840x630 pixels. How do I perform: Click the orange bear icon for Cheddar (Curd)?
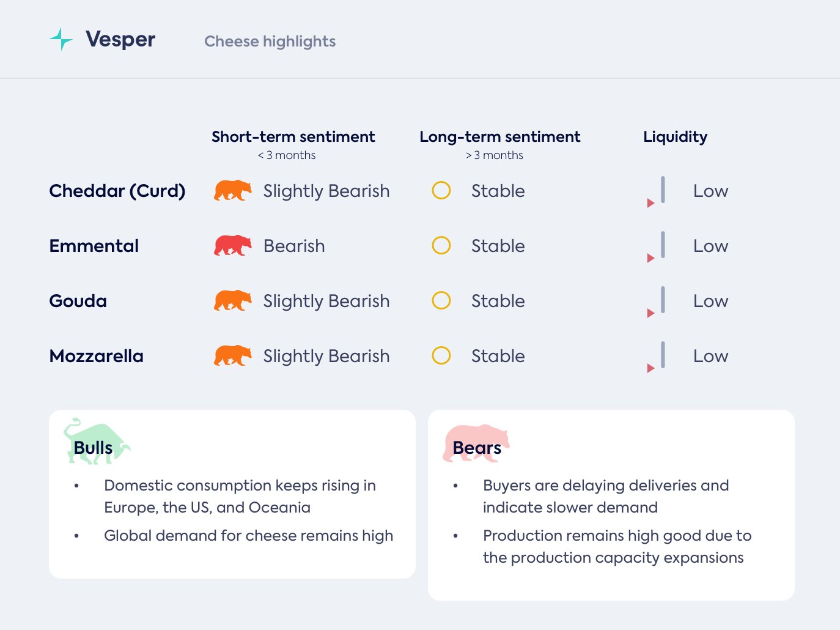pyautogui.click(x=232, y=191)
